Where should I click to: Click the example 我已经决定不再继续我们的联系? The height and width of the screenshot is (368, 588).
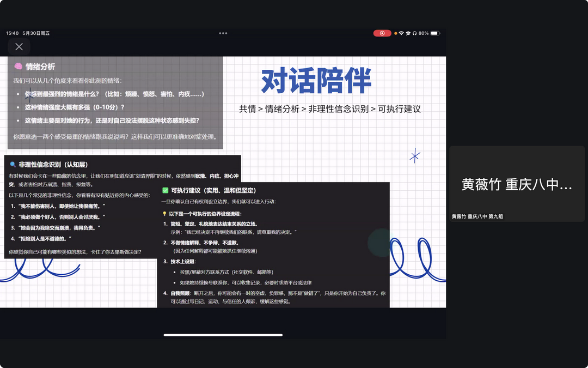(x=234, y=232)
